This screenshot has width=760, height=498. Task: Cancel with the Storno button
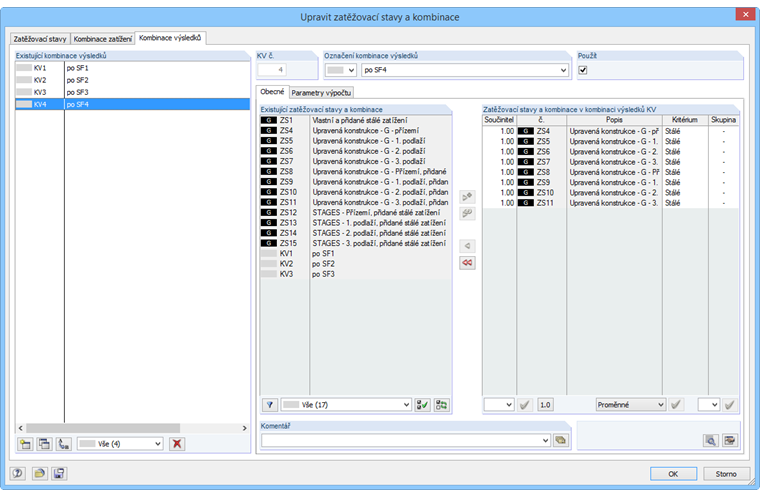point(726,474)
